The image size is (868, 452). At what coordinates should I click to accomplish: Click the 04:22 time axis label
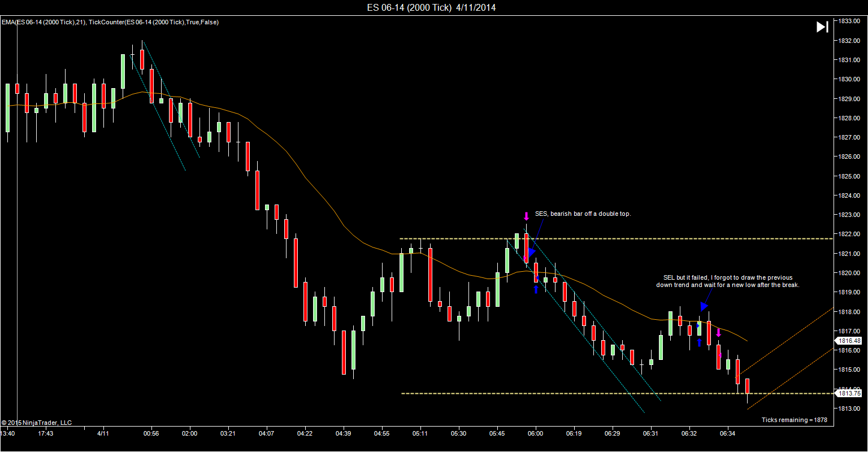305,433
